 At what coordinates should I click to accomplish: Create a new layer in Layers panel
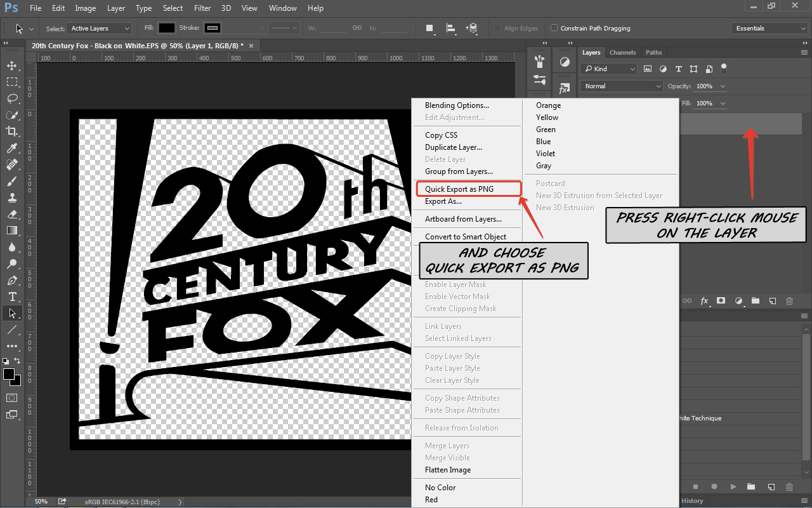click(773, 300)
